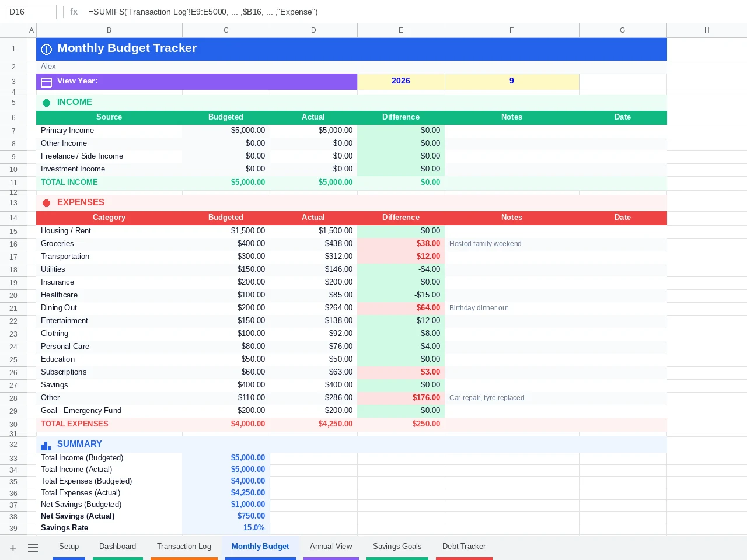Open the all sheets list icon
The width and height of the screenshot is (747, 560).
click(x=33, y=548)
